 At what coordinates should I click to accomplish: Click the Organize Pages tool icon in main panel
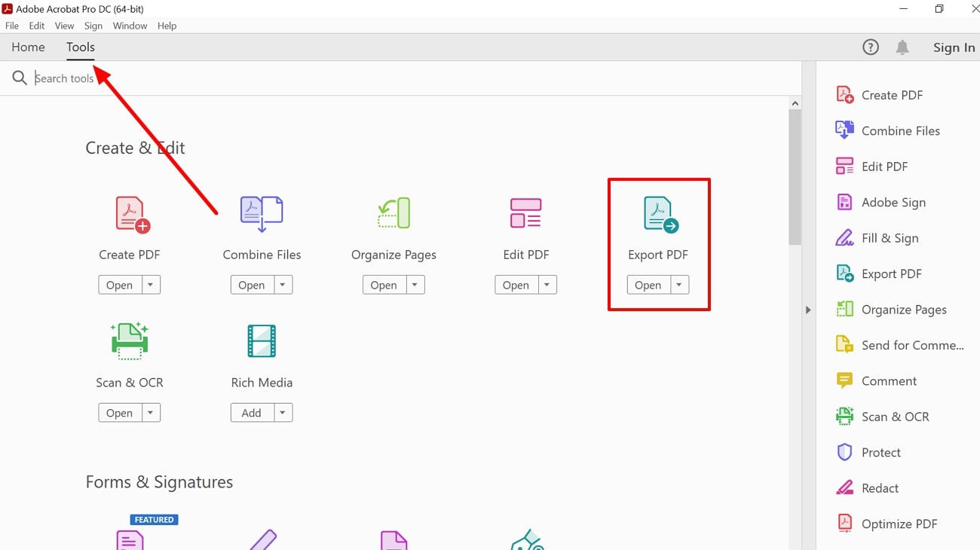coord(394,213)
